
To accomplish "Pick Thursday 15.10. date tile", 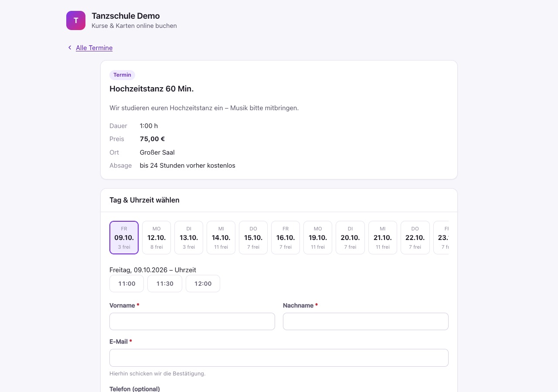I will 253,237.
